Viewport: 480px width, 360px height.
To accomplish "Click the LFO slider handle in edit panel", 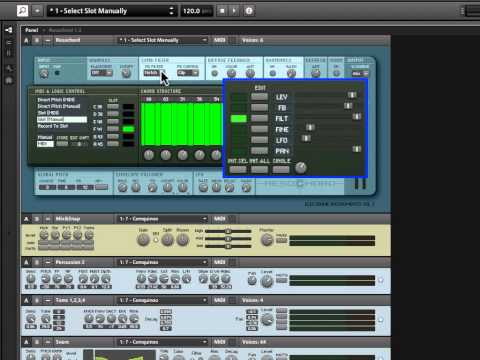I will click(x=306, y=138).
